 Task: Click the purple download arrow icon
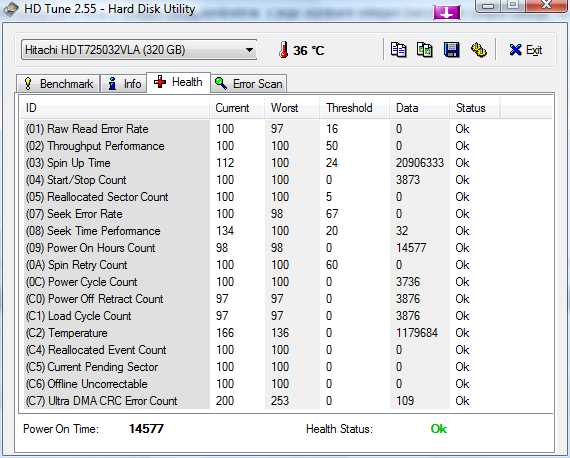pos(446,13)
